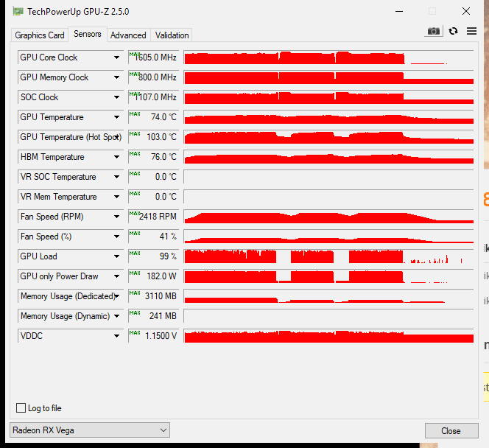Open Memory Usage (Dynamic) dropdown
Image resolution: width=489 pixels, height=448 pixels.
pyautogui.click(x=116, y=316)
